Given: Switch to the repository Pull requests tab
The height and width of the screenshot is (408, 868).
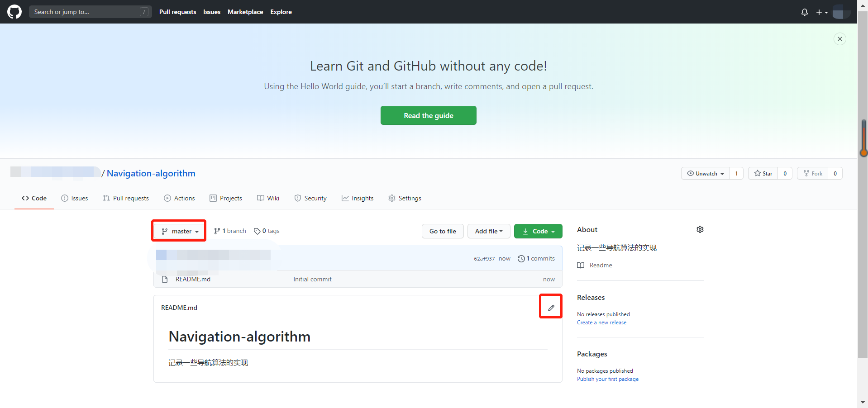Looking at the screenshot, I should click(126, 198).
